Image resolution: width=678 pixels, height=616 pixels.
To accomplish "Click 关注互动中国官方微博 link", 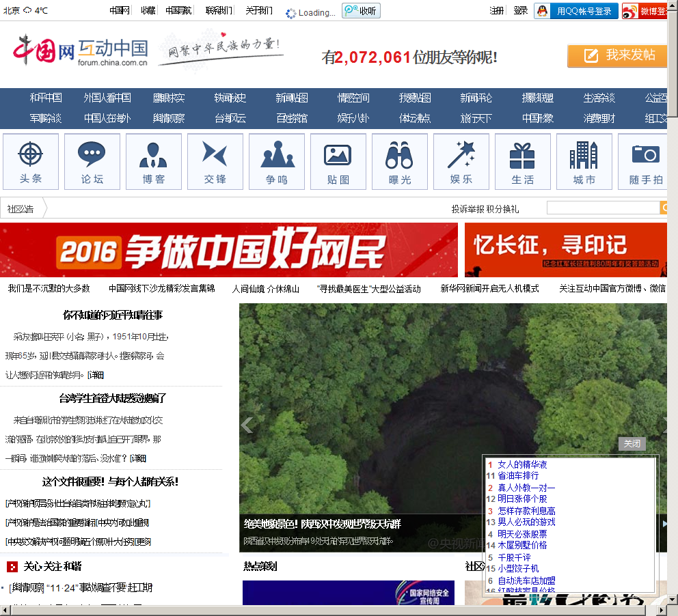I will [612, 289].
